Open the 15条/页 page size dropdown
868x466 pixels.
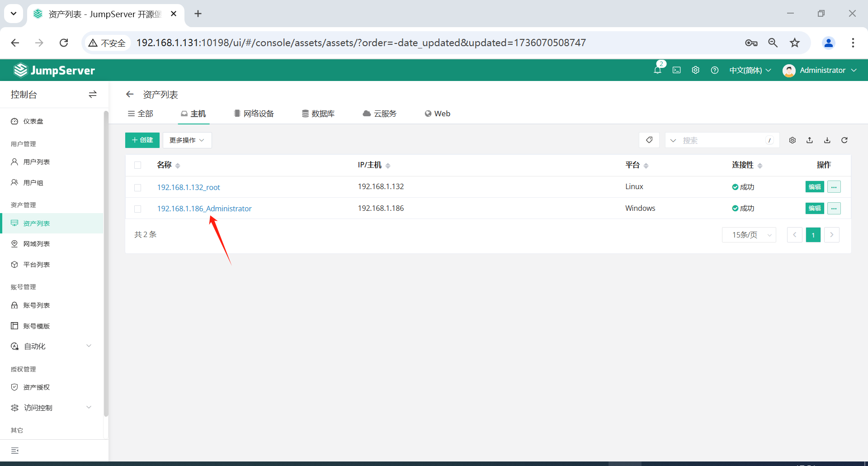coord(749,235)
